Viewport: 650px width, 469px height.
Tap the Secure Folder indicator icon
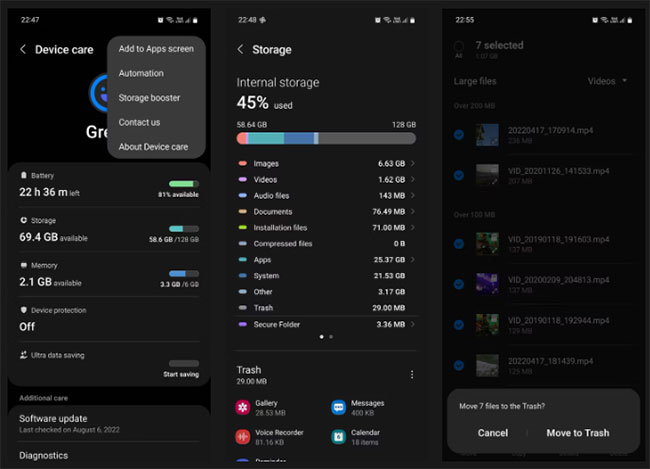click(243, 324)
